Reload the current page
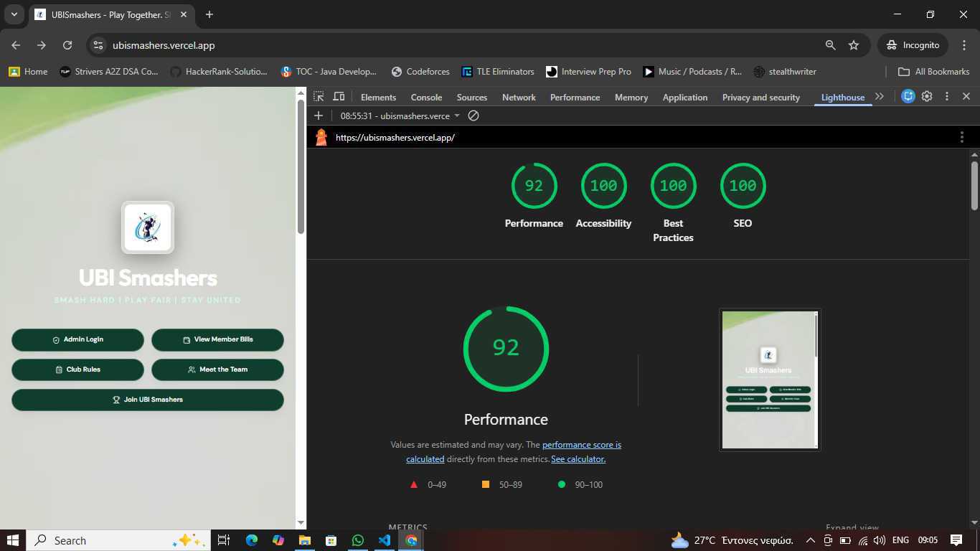Viewport: 980px width, 551px height. pos(67,45)
